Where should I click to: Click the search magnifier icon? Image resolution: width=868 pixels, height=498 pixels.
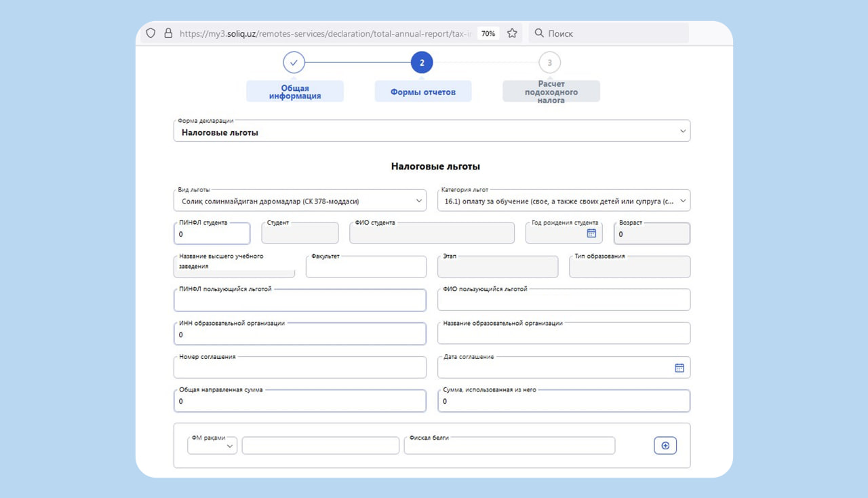[x=539, y=33]
